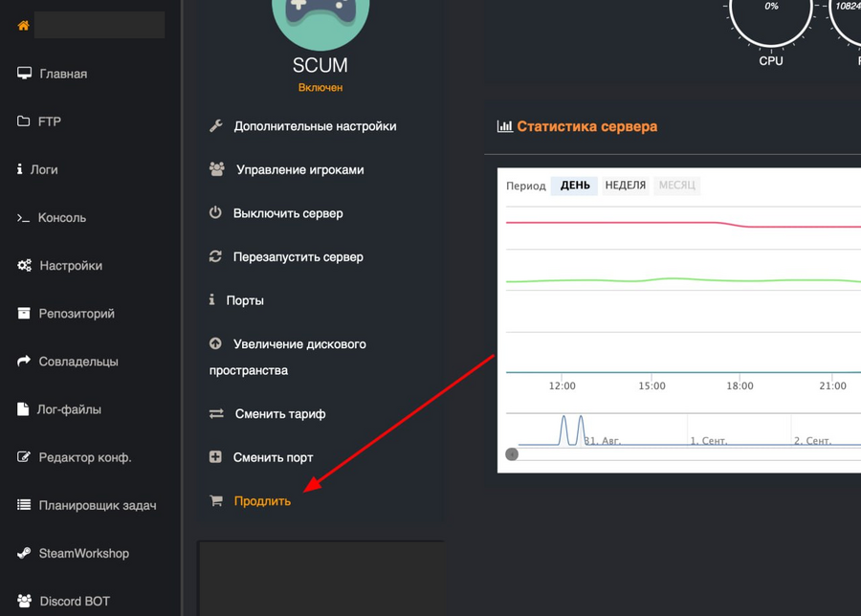
Task: Open Дополнительные настройки
Action: tap(315, 126)
